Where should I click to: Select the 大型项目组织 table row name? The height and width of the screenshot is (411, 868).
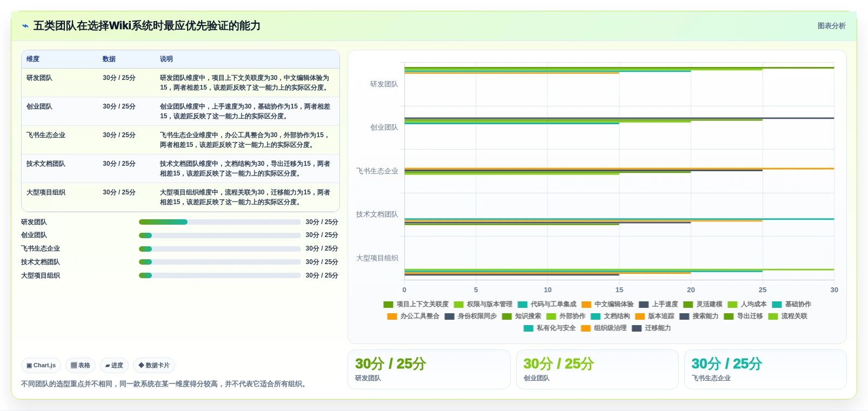(x=46, y=192)
